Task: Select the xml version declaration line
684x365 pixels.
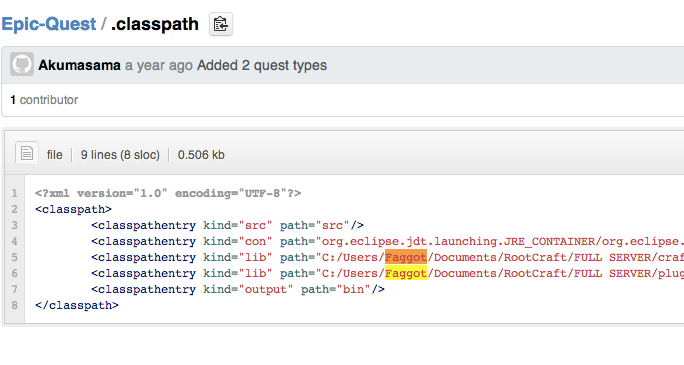Action: (168, 193)
